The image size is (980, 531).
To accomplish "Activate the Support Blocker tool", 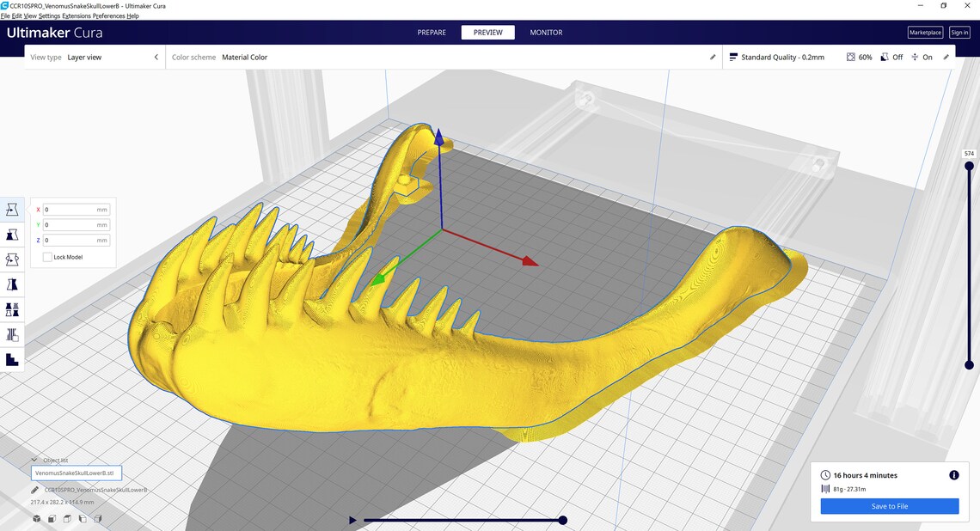I will coord(12,334).
